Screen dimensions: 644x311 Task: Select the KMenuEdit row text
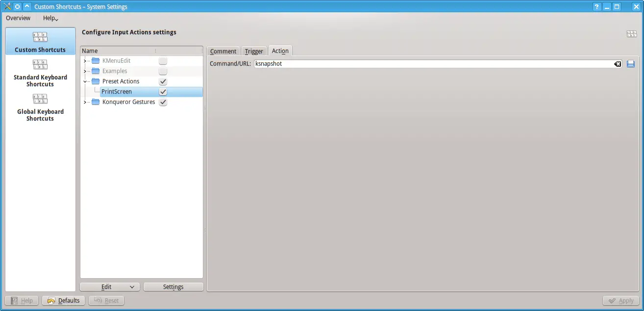116,61
